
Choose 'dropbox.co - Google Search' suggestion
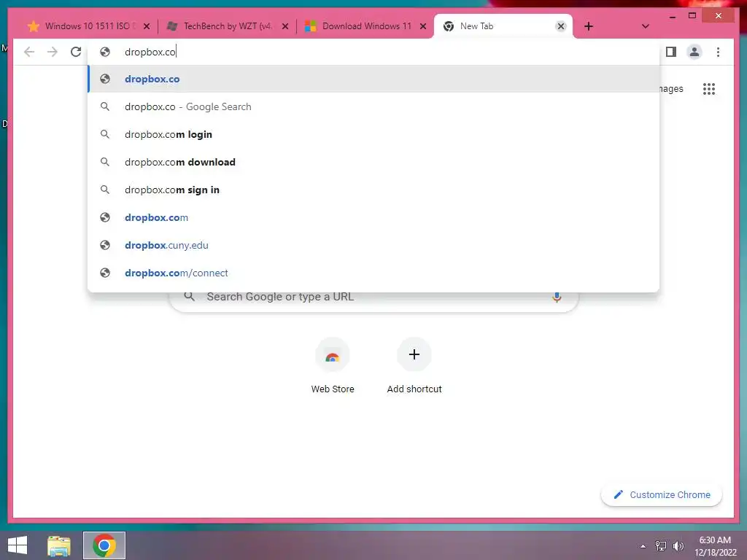(373, 106)
